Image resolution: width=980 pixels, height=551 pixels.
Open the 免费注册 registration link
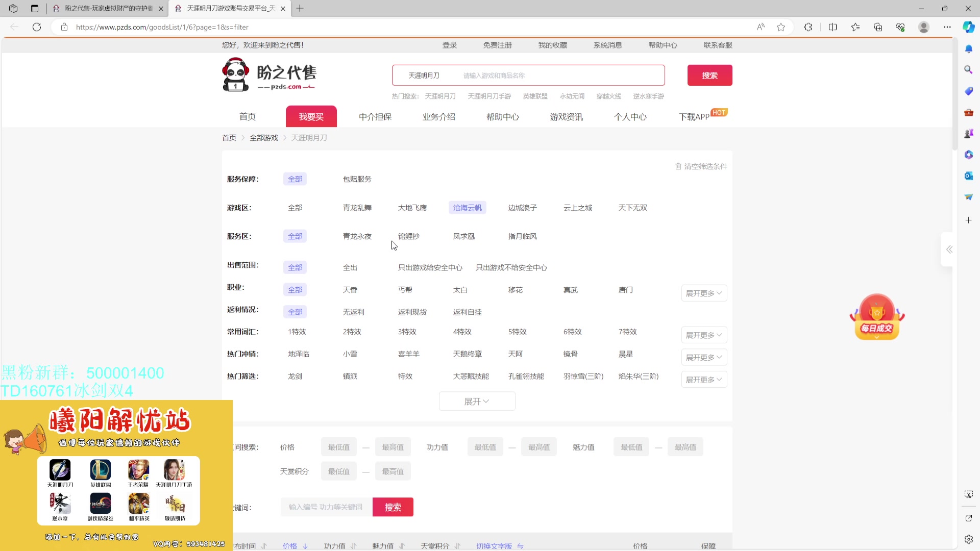click(x=498, y=45)
